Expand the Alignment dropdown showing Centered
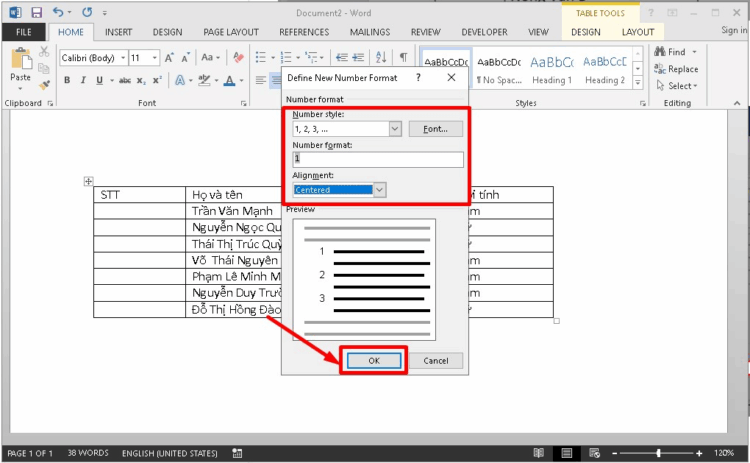 (378, 190)
